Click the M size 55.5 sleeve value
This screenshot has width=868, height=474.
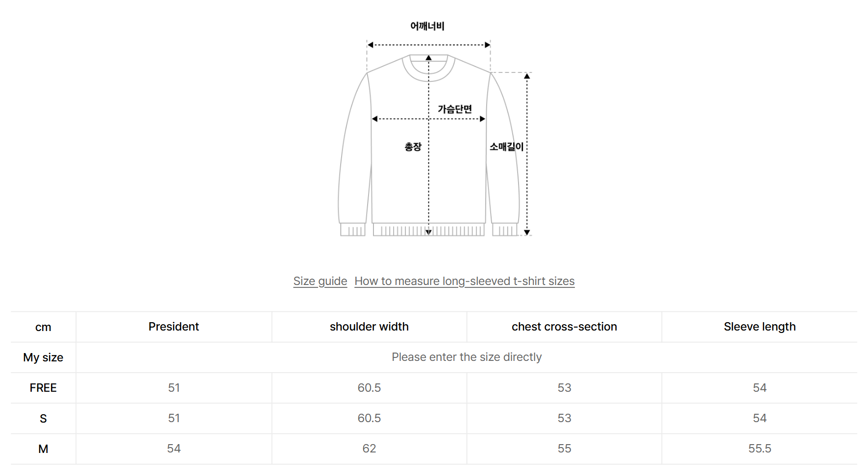[760, 449]
